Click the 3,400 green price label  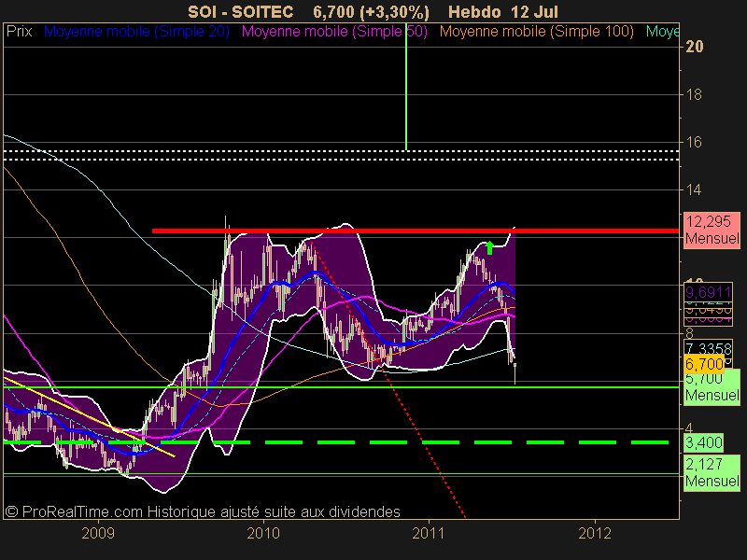(x=704, y=442)
